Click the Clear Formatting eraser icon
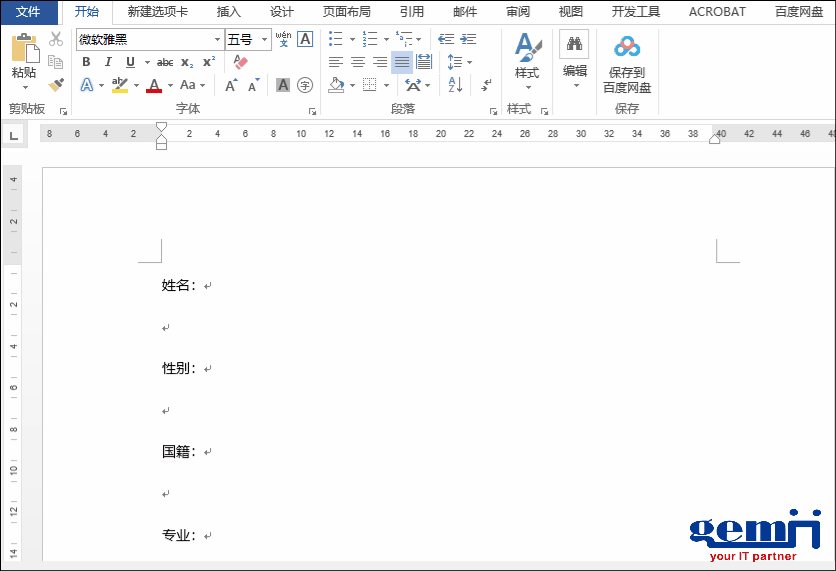 point(240,62)
